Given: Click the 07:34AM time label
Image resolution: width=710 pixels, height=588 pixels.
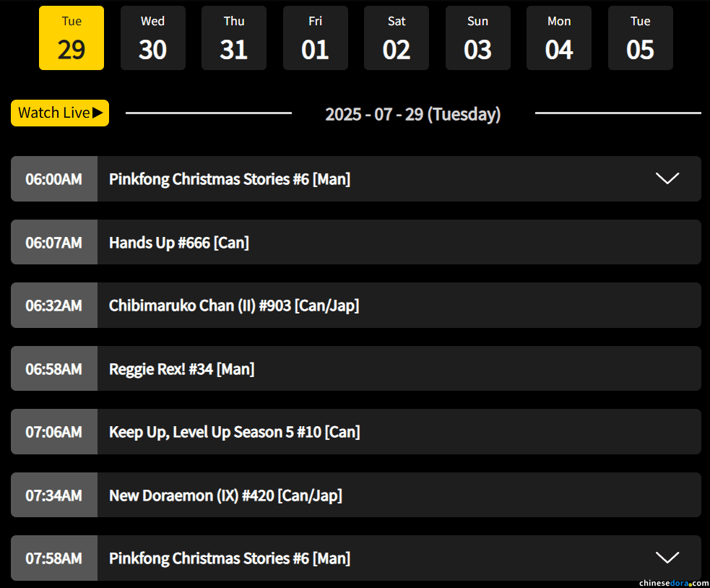Looking at the screenshot, I should (x=54, y=496).
